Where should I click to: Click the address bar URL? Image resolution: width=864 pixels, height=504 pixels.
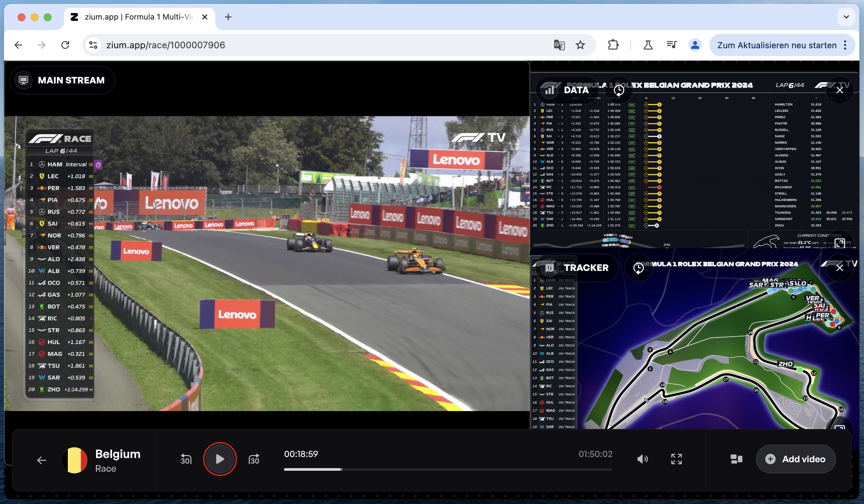166,45
